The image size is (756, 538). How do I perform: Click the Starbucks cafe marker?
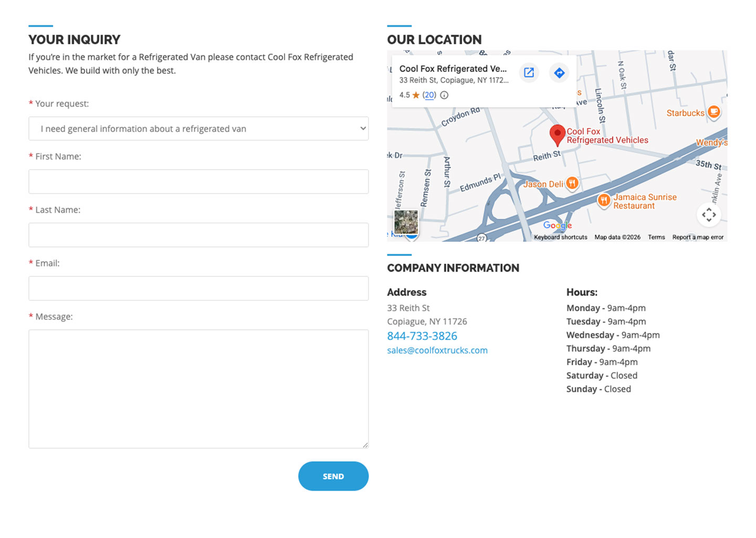[713, 111]
